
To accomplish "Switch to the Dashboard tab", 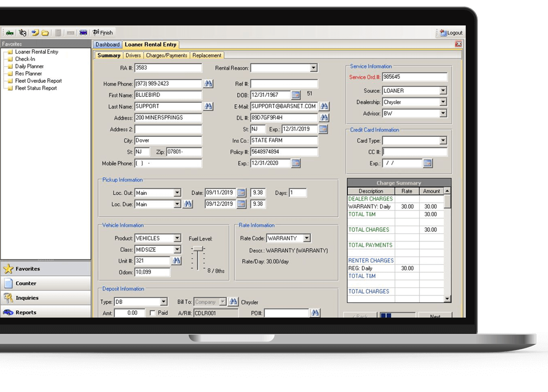I will click(x=107, y=44).
